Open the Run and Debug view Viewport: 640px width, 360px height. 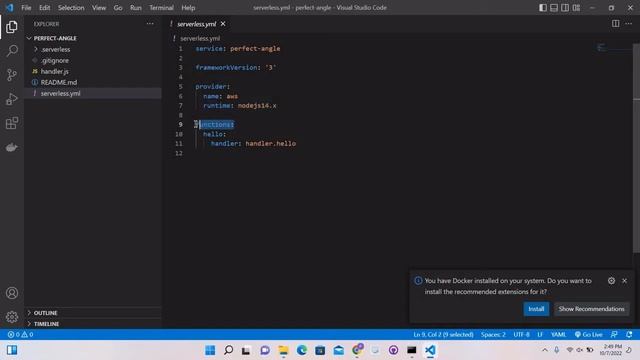12,99
